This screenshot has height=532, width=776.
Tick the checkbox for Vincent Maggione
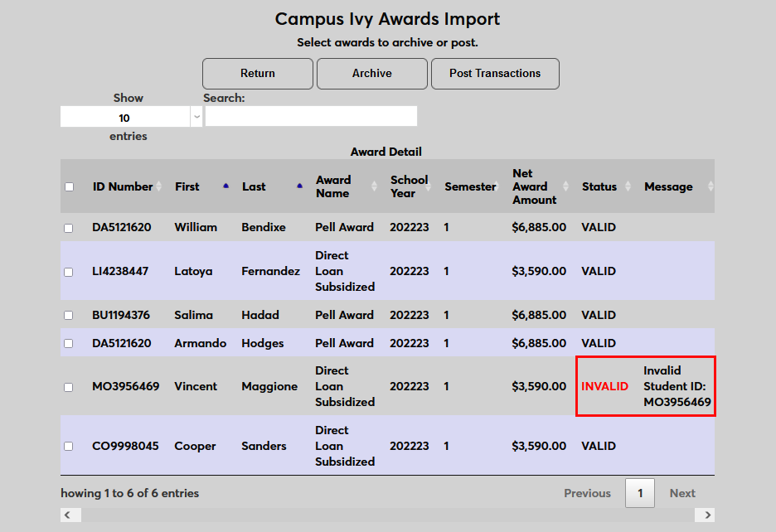[x=69, y=387]
